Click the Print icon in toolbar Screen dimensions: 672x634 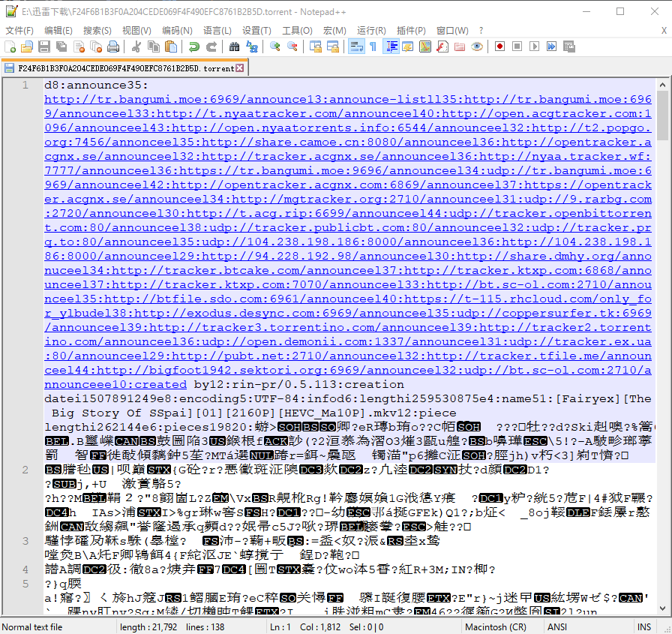(x=113, y=47)
